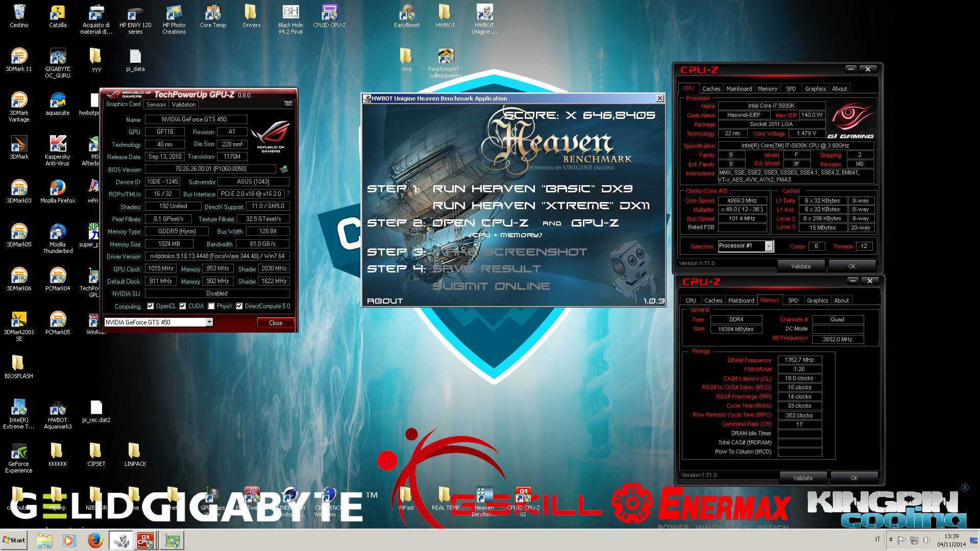Screen dimensions: 980x551
Task: Toggle the DirectCompute 5.0 checkbox
Action: (239, 306)
